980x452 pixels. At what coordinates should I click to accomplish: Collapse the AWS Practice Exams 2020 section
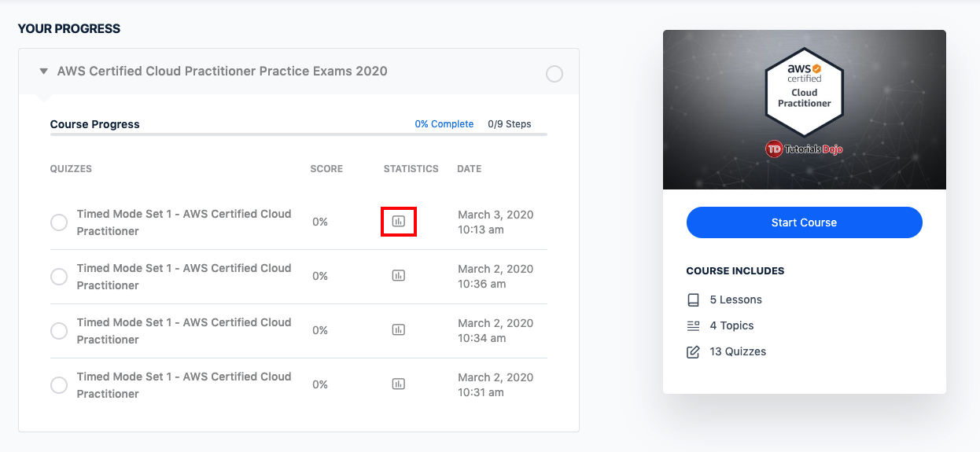point(44,72)
